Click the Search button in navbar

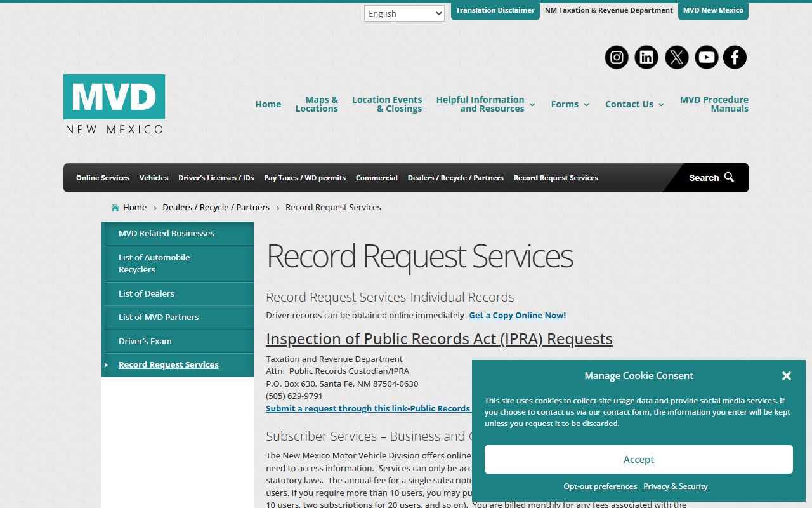pos(711,178)
